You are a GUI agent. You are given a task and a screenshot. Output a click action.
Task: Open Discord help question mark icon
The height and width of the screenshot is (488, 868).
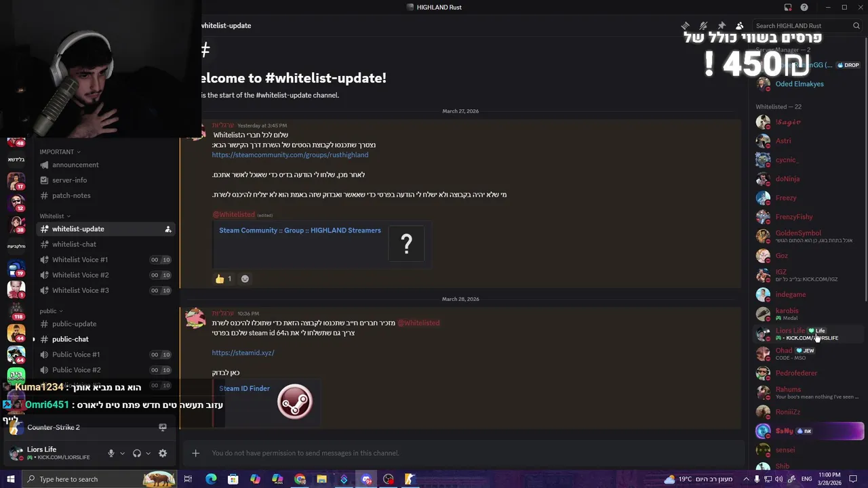[x=804, y=7]
